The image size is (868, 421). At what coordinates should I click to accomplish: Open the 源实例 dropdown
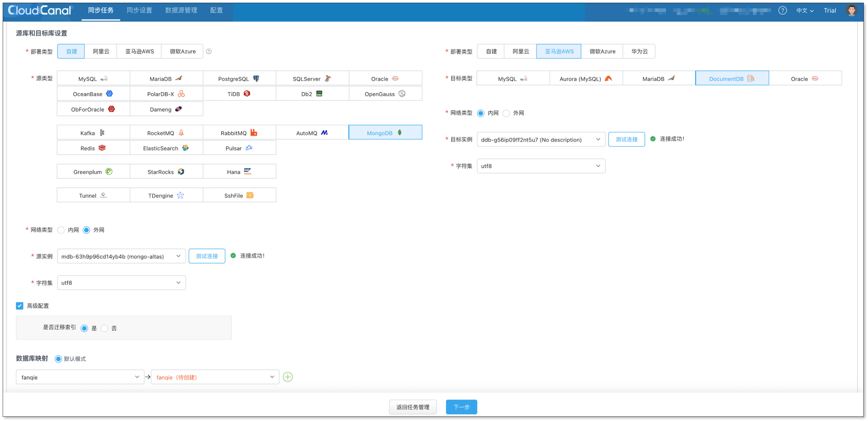pyautogui.click(x=121, y=256)
